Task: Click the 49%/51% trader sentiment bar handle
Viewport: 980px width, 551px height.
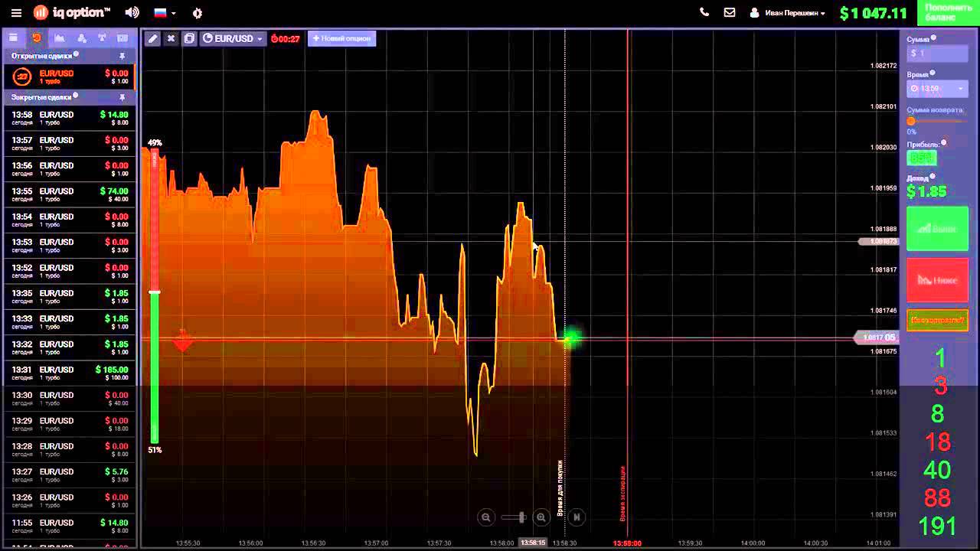Action: 155,292
